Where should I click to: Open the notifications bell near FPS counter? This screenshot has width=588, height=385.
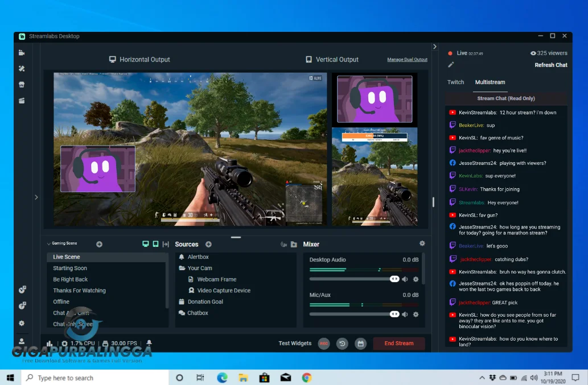tap(148, 343)
